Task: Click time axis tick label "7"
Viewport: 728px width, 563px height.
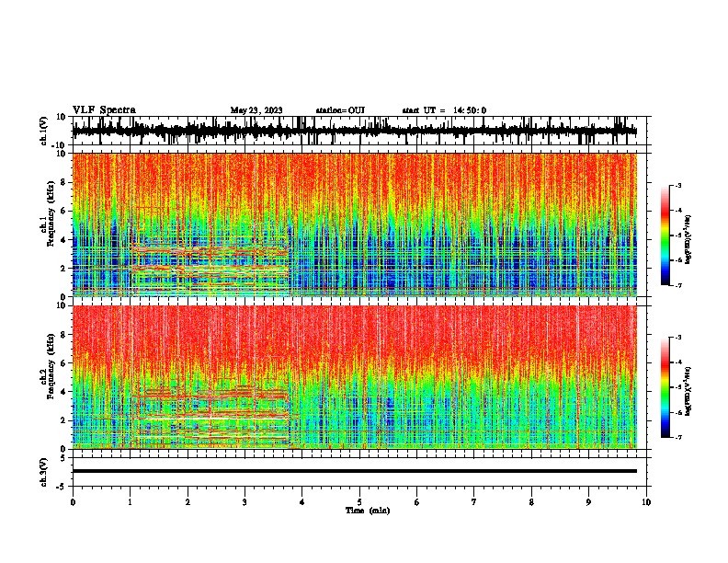Action: click(x=474, y=502)
